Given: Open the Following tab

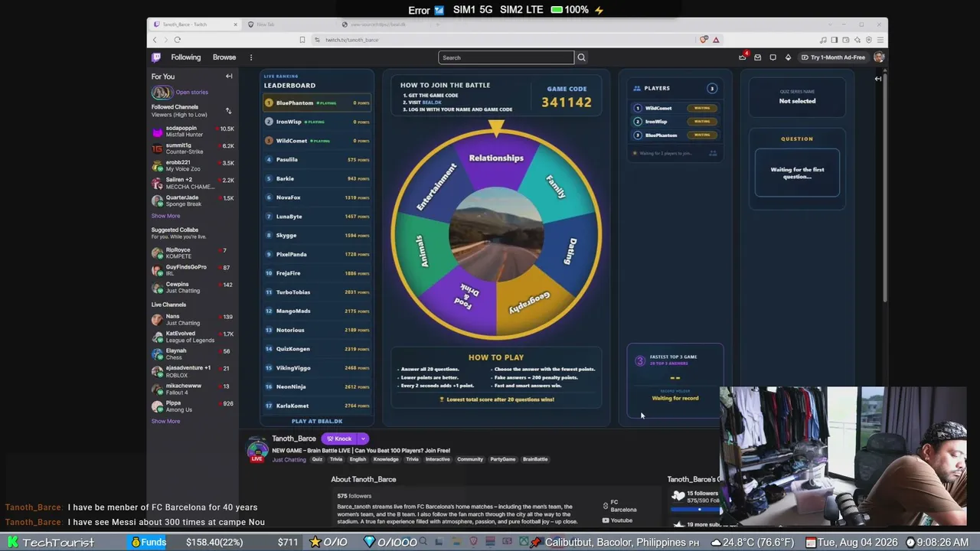Looking at the screenshot, I should pos(186,57).
